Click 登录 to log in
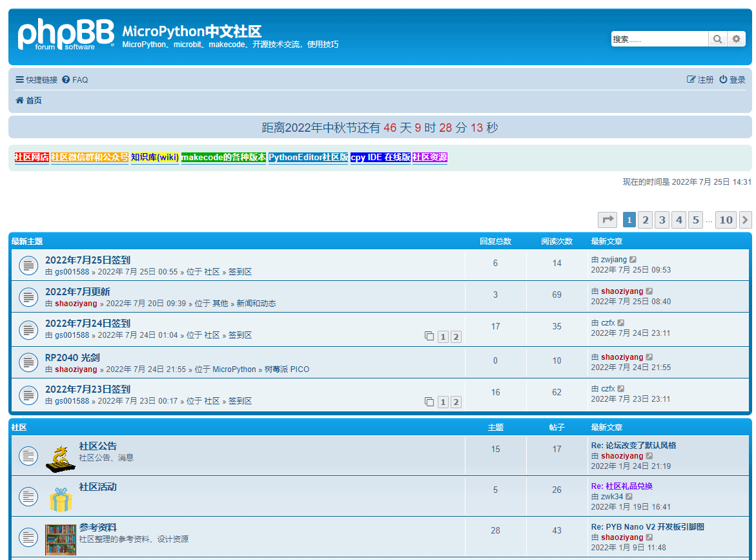The height and width of the screenshot is (560, 756). 733,80
